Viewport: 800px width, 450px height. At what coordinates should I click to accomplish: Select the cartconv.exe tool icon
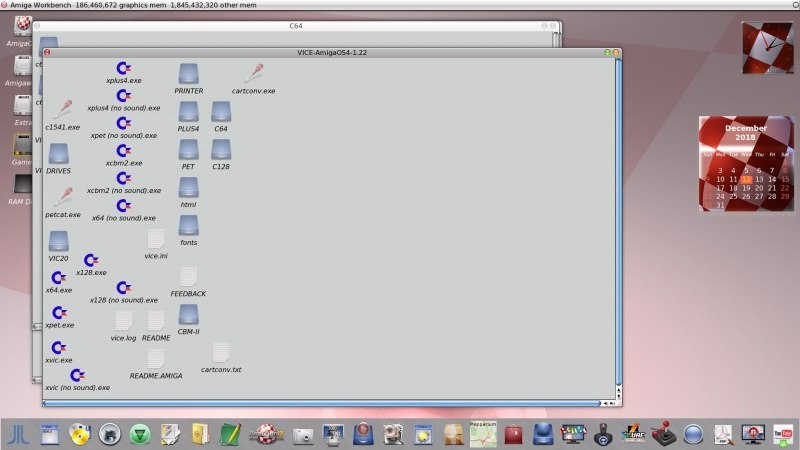click(x=253, y=73)
